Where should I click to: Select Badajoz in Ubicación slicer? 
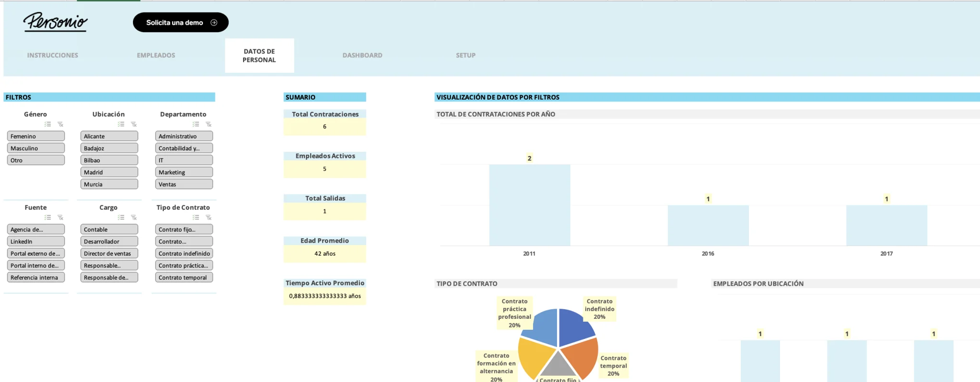pyautogui.click(x=109, y=148)
